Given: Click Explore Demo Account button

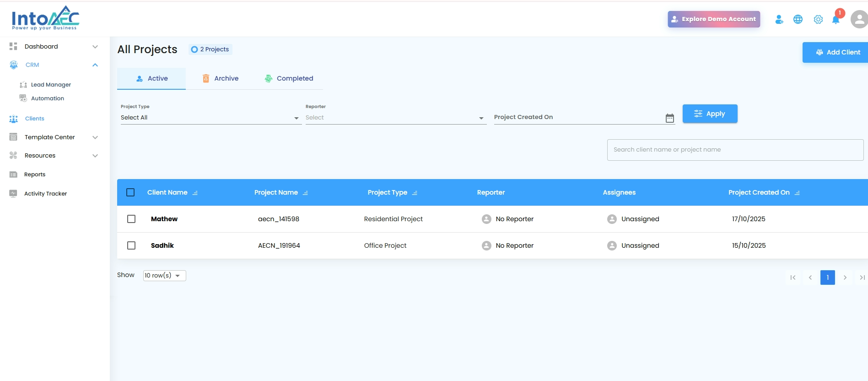Looking at the screenshot, I should click(x=714, y=19).
